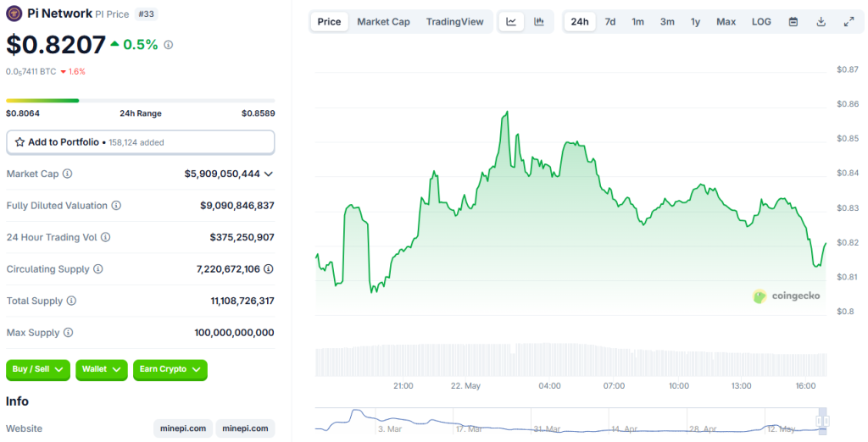Open the Wallet dropdown
This screenshot has height=442, width=868.
[x=102, y=369]
